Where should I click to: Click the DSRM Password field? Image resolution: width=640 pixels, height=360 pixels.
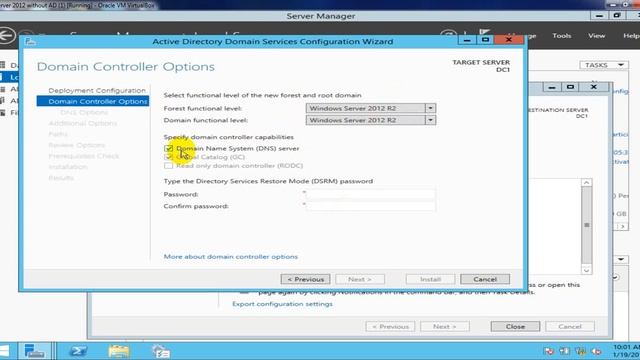(371, 194)
